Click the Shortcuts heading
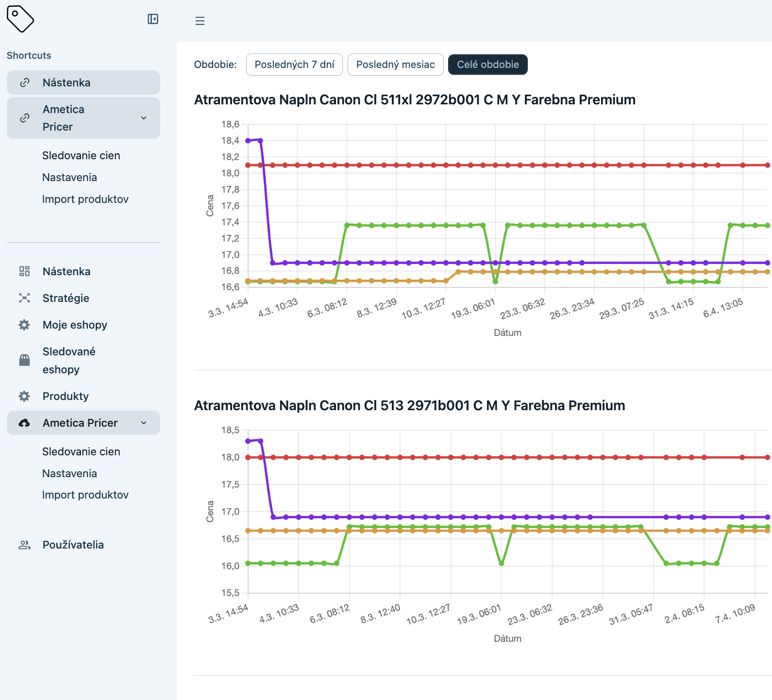The height and width of the screenshot is (700, 772). pos(29,55)
